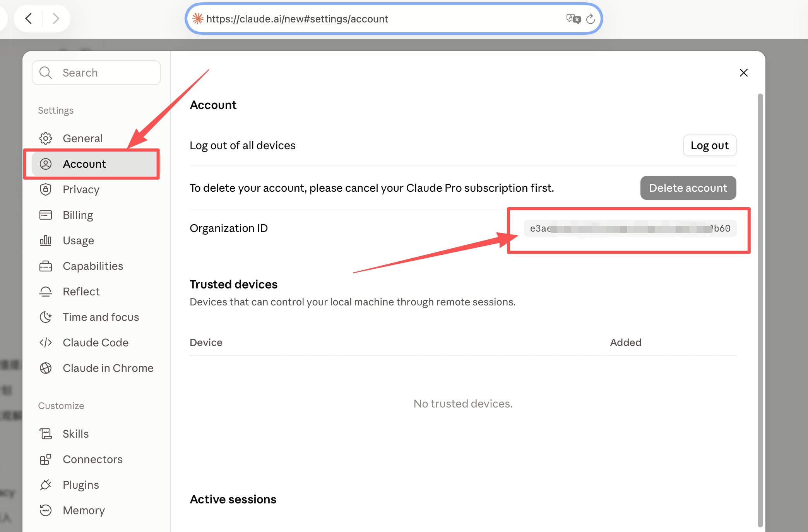
Task: Click the Claude Code brackets icon
Action: [x=46, y=343]
